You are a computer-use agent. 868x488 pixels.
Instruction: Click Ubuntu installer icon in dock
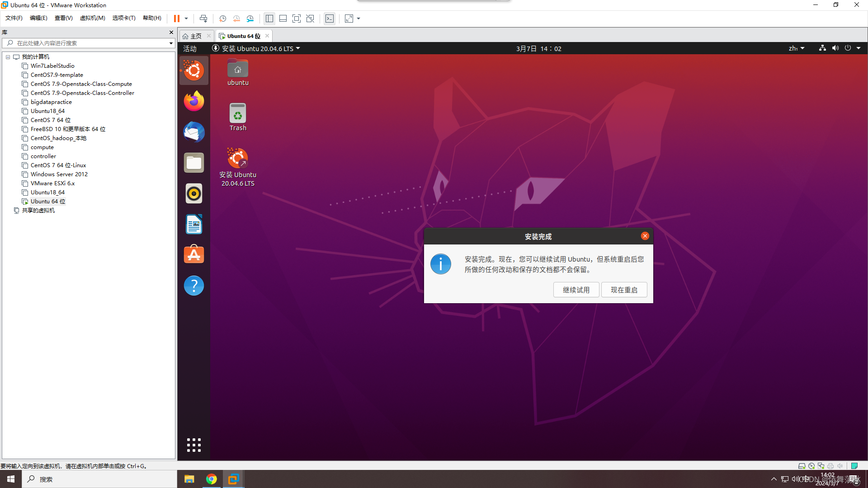coord(194,70)
